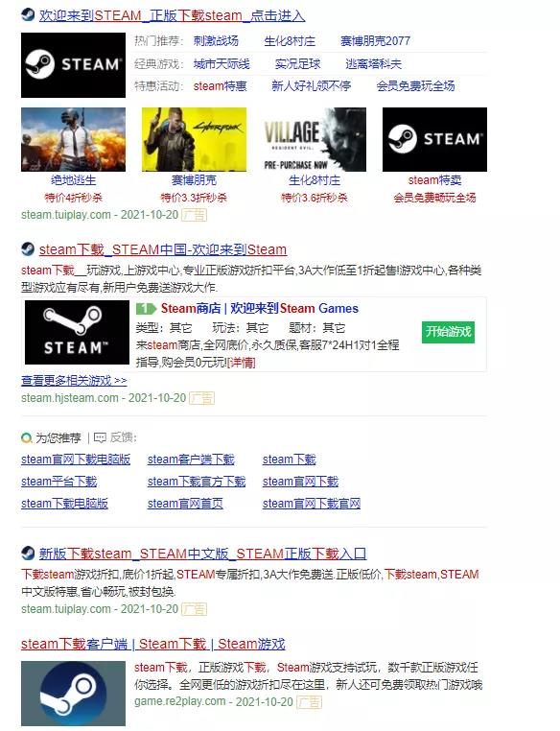Click the Resident Evil Village cover image
Viewport: 560px width, 731px height.
315,139
